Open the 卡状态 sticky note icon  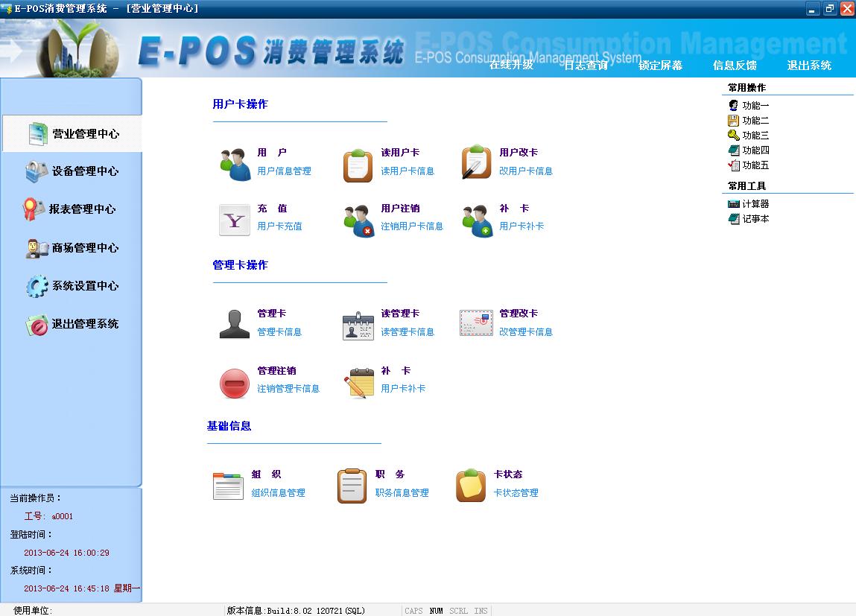(471, 486)
